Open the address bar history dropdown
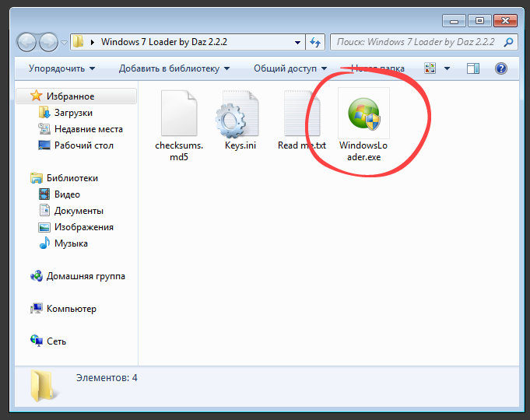This screenshot has height=420, width=530. [298, 42]
